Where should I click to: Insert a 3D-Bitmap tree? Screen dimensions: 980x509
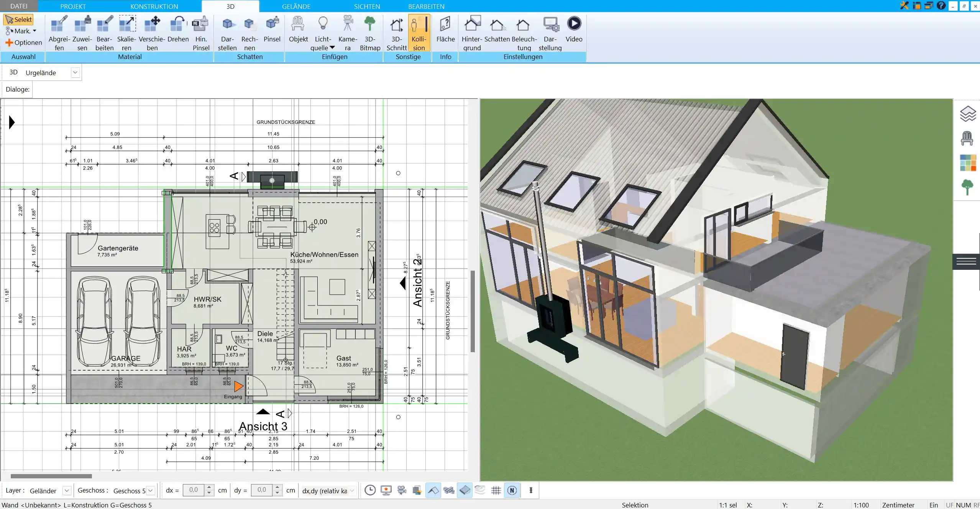[370, 33]
